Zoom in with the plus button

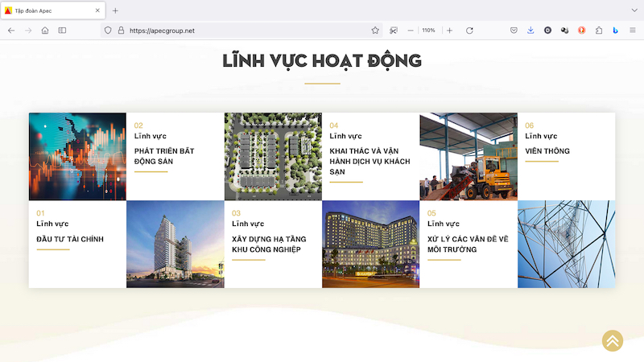(449, 31)
